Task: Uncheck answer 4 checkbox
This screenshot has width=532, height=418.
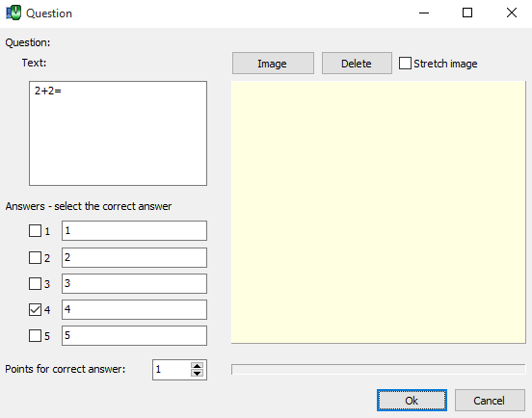Action: [x=35, y=309]
